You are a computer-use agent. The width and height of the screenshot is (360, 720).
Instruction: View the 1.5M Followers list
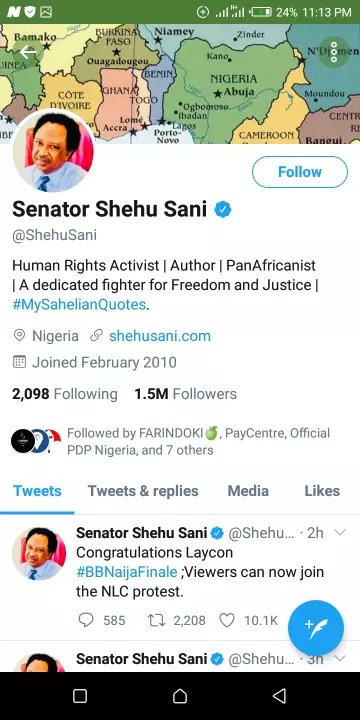pos(186,394)
